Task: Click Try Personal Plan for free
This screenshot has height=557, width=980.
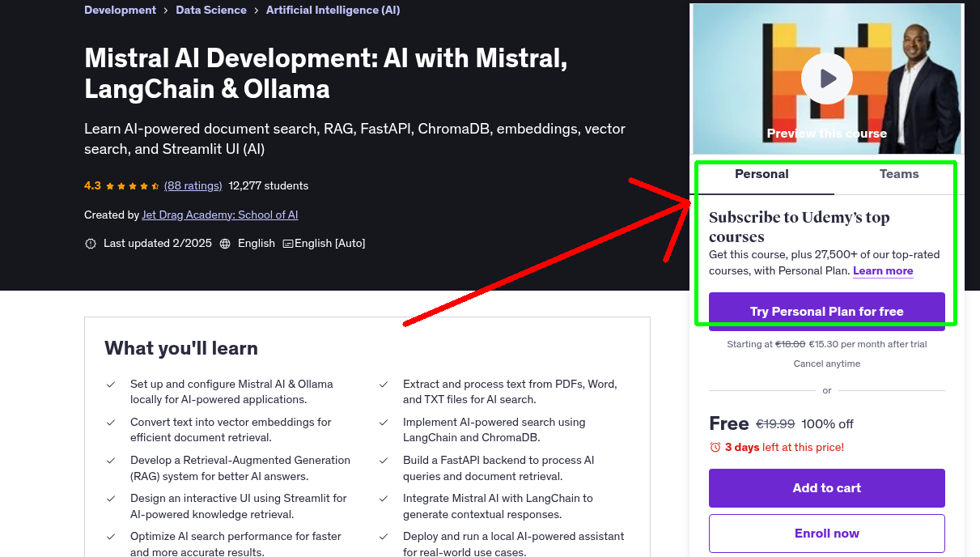Action: (827, 312)
